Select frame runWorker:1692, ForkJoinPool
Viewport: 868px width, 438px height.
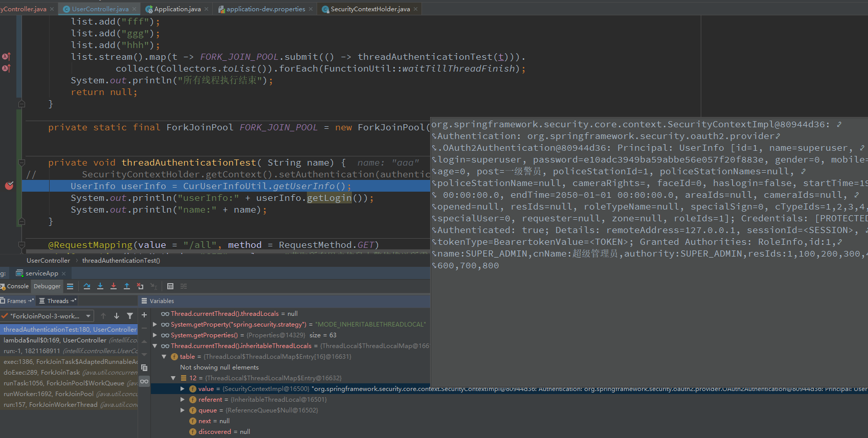[69, 394]
